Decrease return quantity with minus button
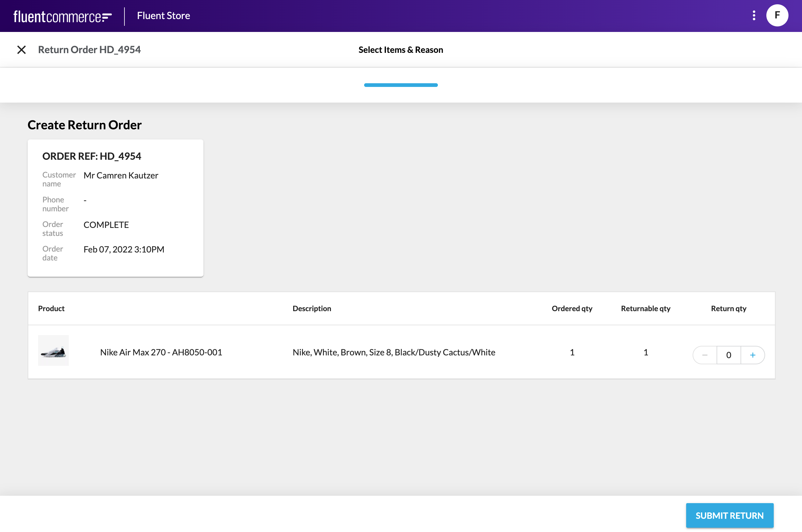 (705, 355)
